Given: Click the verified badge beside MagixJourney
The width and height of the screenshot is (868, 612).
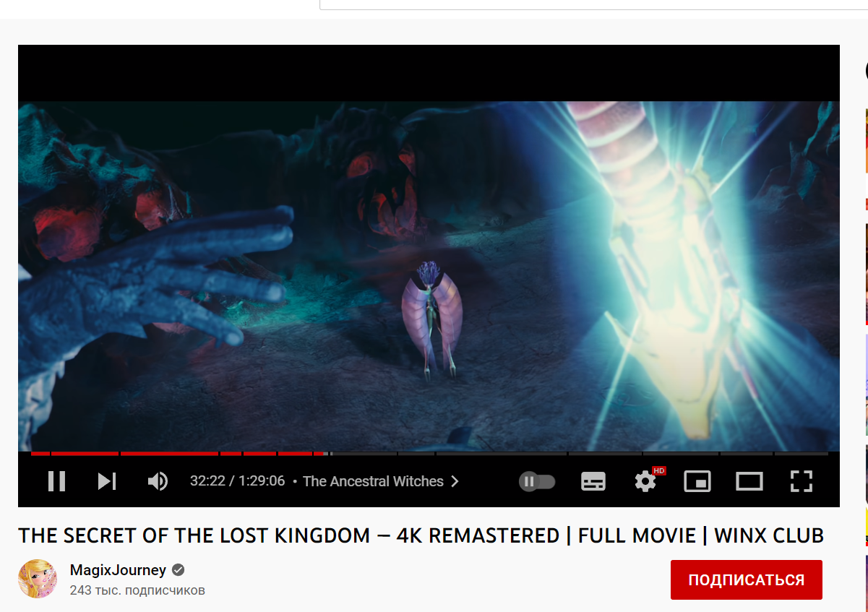Looking at the screenshot, I should pos(178,570).
